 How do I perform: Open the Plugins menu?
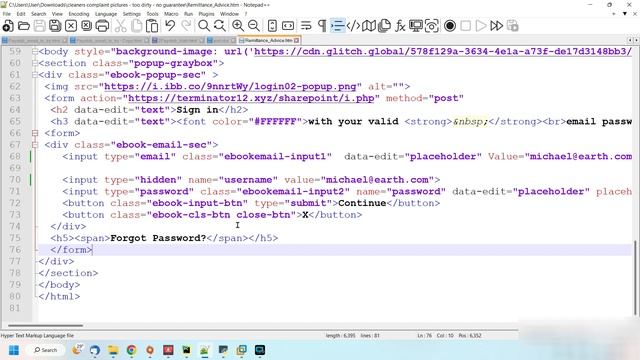[x=206, y=14]
